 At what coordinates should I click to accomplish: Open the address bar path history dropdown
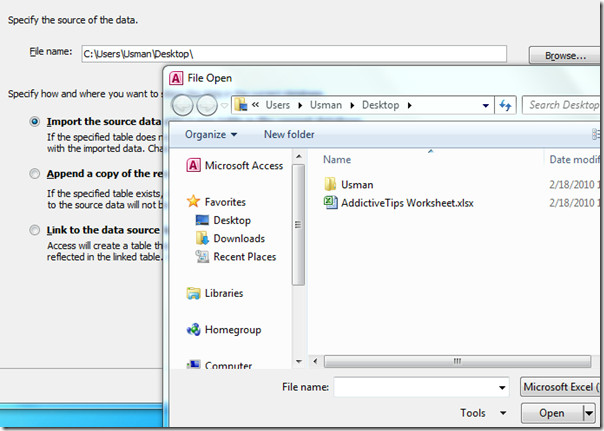coord(485,105)
